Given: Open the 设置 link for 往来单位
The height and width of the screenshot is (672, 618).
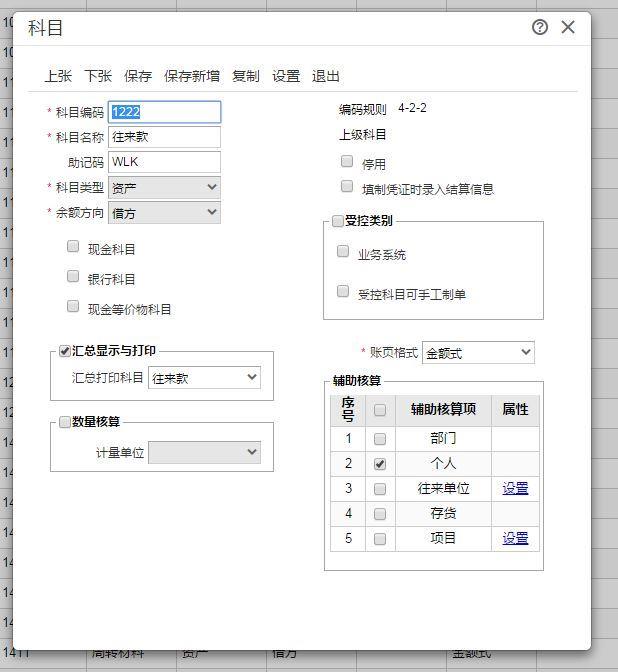Looking at the screenshot, I should click(515, 488).
